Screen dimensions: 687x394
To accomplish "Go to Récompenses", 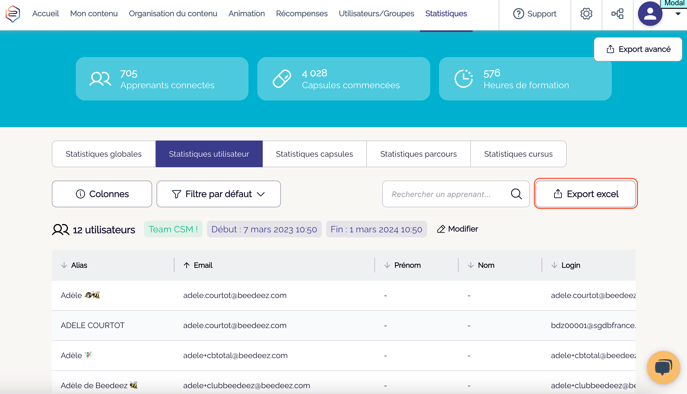I will pos(302,14).
